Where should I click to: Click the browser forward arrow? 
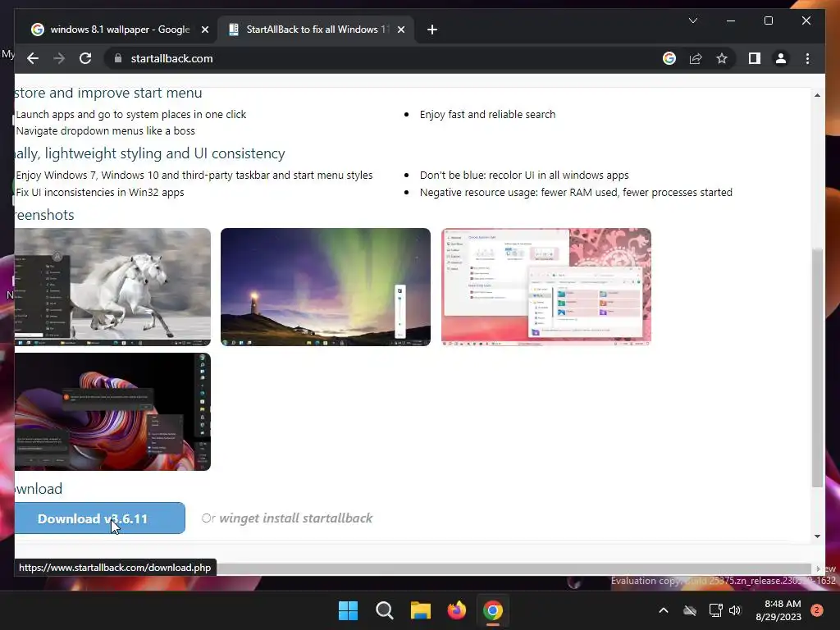(59, 58)
